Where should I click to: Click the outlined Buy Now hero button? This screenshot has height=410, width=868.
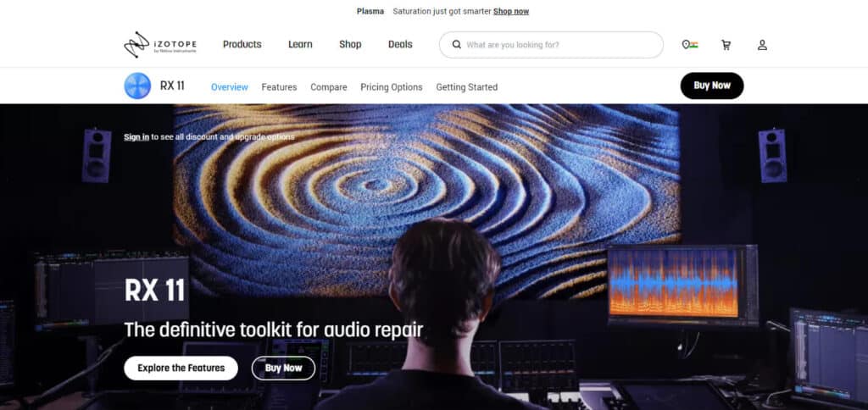(283, 368)
